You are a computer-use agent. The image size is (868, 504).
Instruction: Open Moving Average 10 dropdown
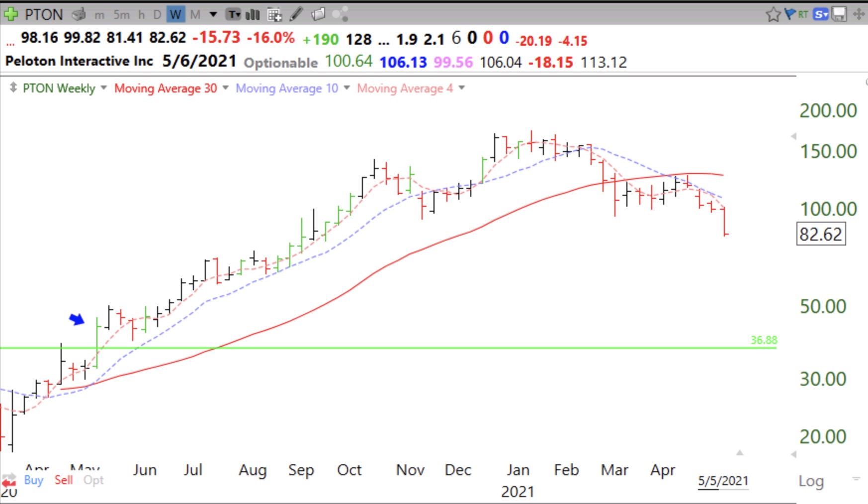[347, 87]
